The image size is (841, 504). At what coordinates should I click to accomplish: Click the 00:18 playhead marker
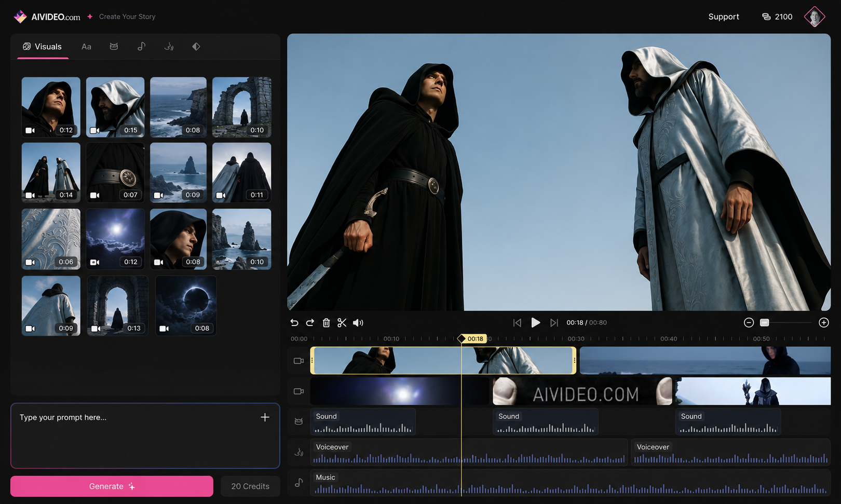pyautogui.click(x=472, y=338)
